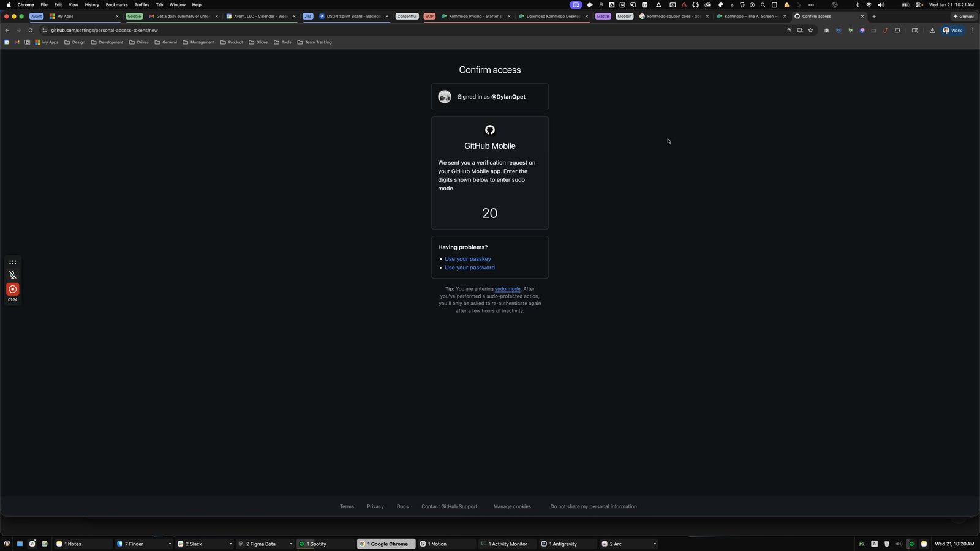Expand the Team Tracking bookmarks folder

tap(314, 42)
